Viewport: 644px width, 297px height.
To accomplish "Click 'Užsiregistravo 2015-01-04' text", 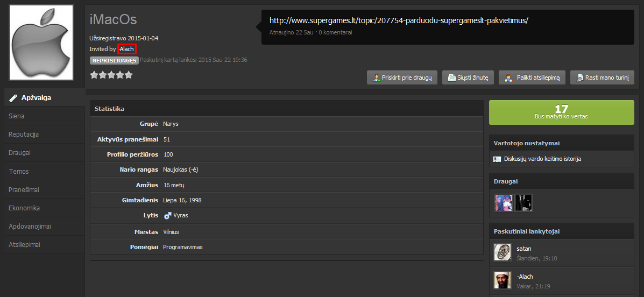I will click(x=124, y=38).
